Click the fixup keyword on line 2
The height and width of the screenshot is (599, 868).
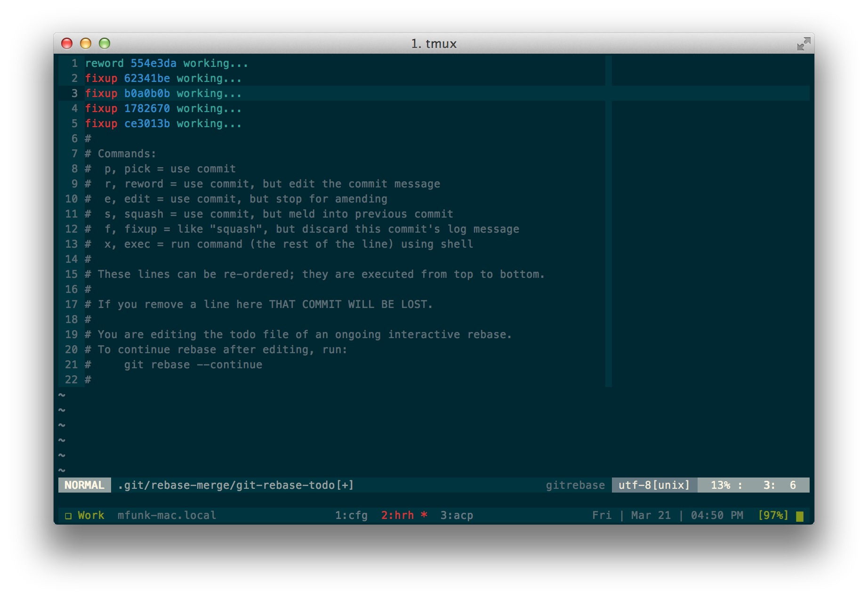click(101, 78)
